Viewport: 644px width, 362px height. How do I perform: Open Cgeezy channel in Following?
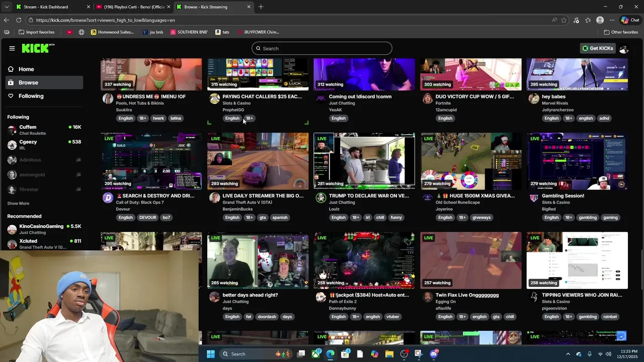(x=44, y=145)
